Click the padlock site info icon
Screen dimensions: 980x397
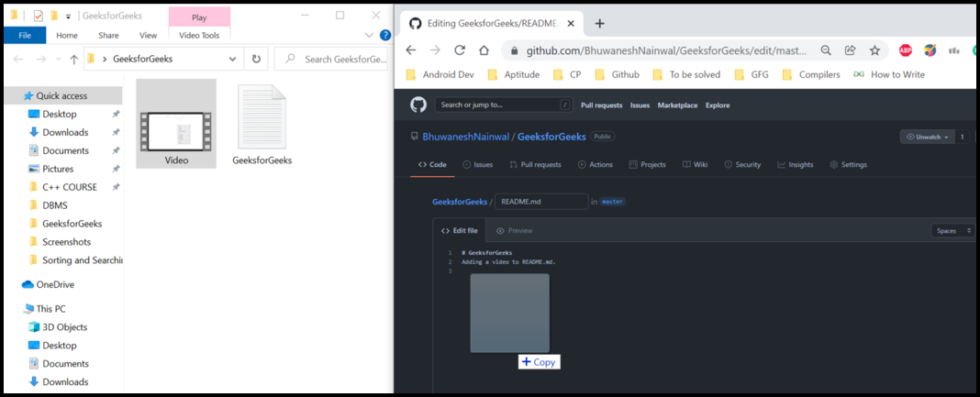515,50
